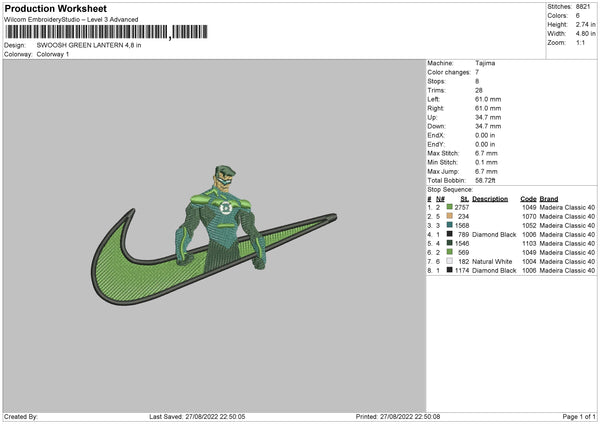Click the 'Max Stitch:' label
This screenshot has height=424, width=600.
443,153
